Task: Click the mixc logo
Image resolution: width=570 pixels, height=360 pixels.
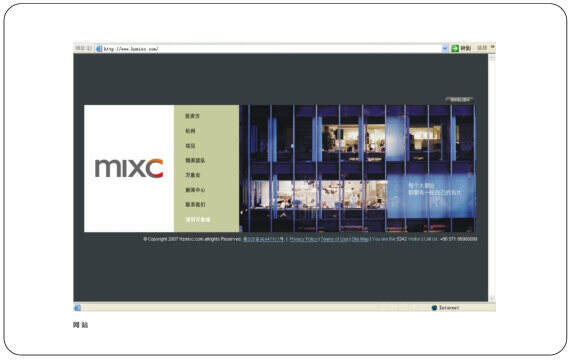Action: click(129, 168)
